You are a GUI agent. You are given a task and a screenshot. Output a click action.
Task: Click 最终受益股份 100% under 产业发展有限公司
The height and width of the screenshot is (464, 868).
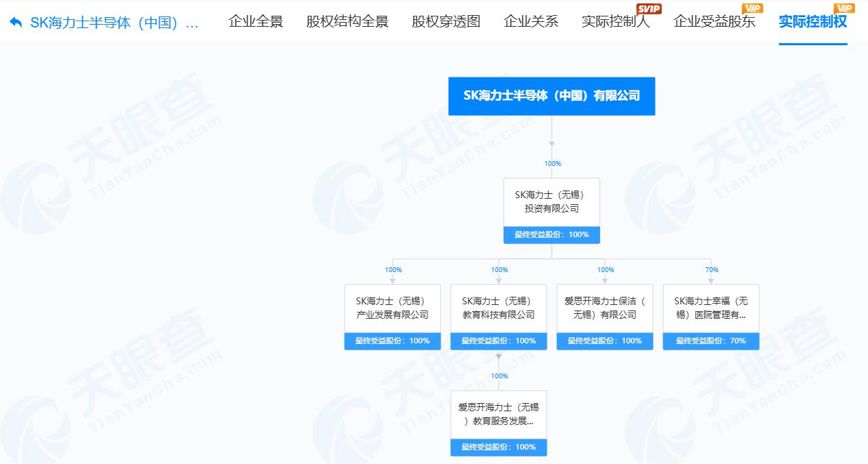pyautogui.click(x=393, y=341)
